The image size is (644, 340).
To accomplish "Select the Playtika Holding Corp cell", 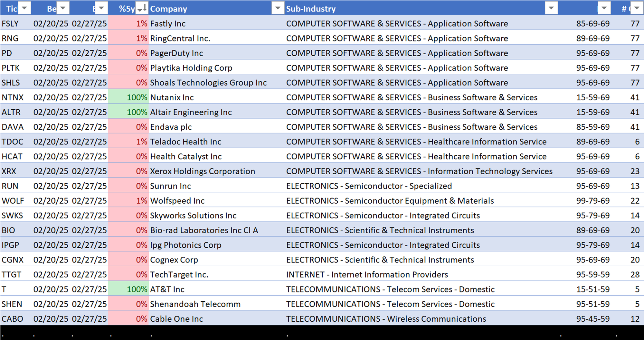I will click(217, 68).
